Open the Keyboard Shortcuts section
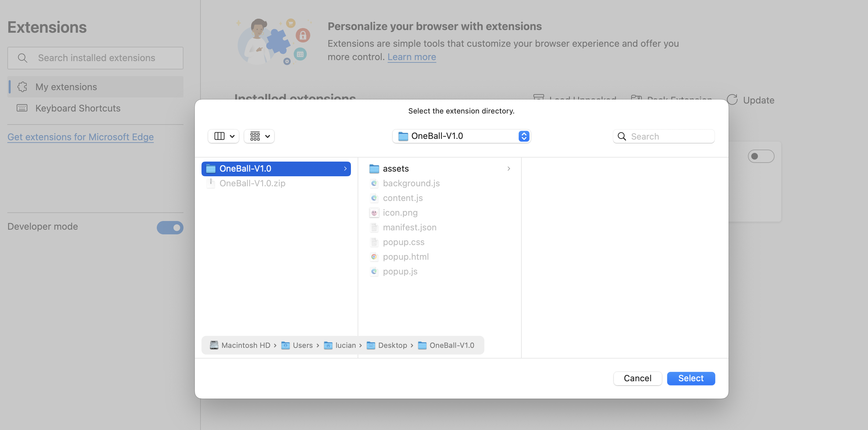Viewport: 868px width, 430px height. 78,108
